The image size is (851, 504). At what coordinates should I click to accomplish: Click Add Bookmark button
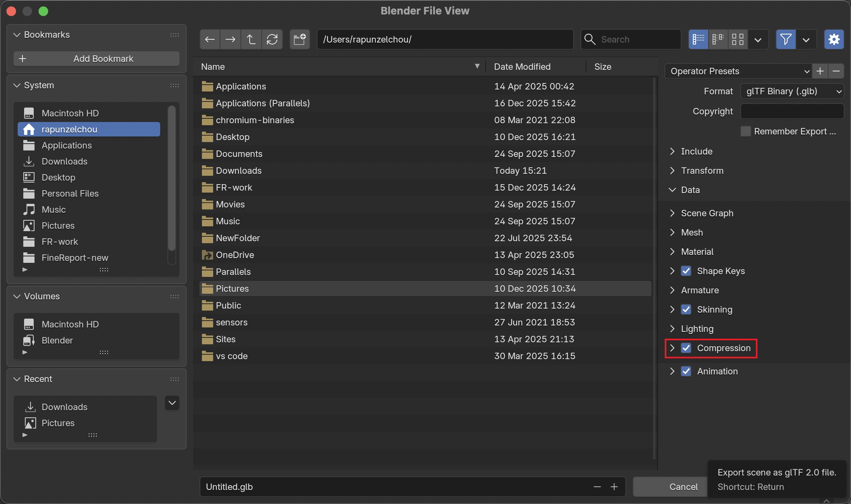point(96,59)
